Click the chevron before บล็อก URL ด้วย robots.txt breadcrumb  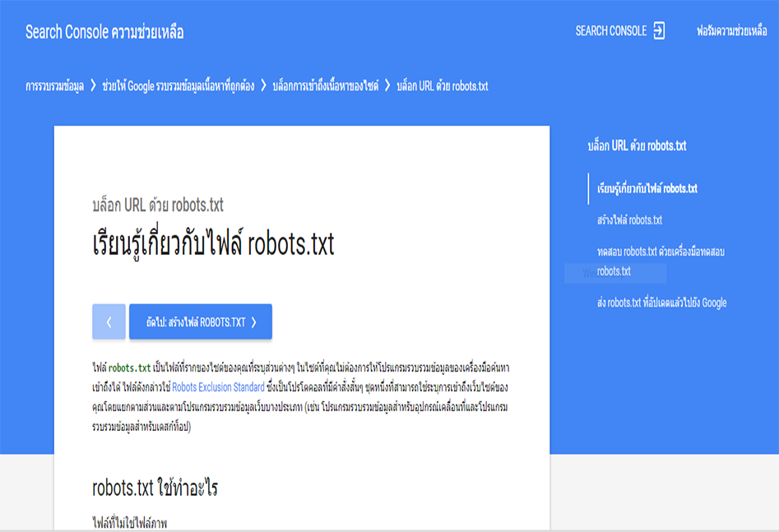[387, 86]
